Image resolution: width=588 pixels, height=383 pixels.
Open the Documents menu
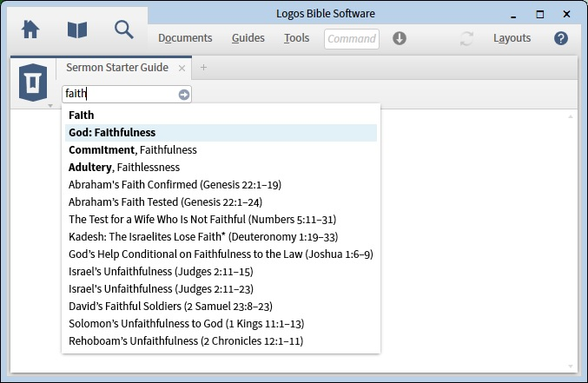tap(185, 38)
